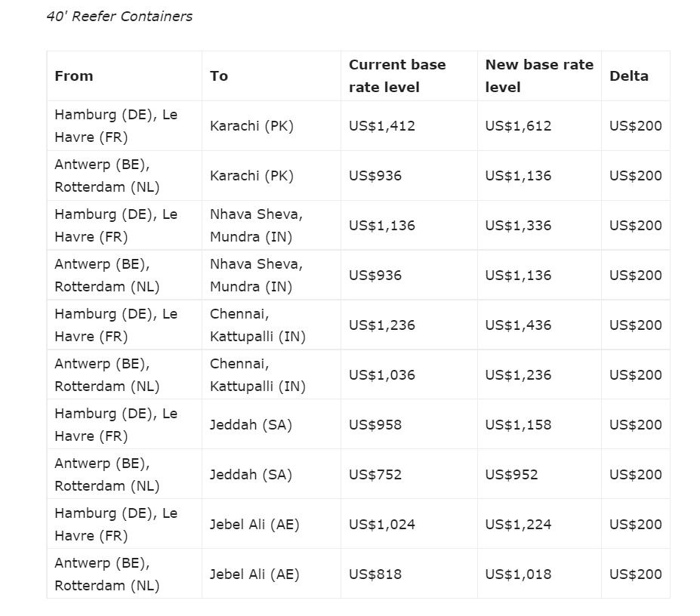Select the US$1,036 current rate cell

(382, 375)
